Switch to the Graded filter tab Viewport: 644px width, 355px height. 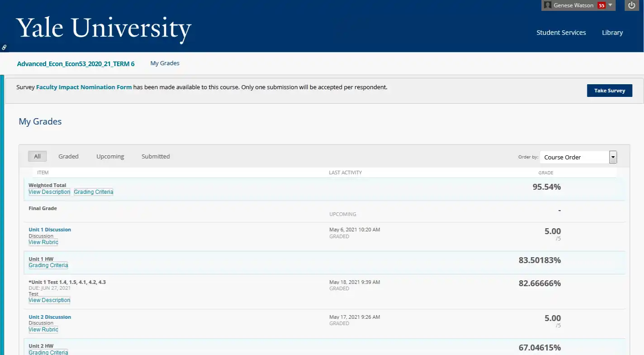[68, 156]
